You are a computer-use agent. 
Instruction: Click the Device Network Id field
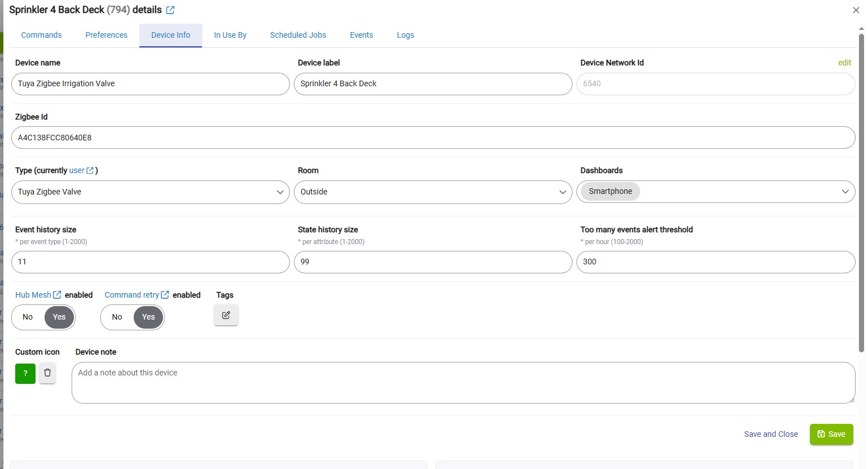point(716,84)
